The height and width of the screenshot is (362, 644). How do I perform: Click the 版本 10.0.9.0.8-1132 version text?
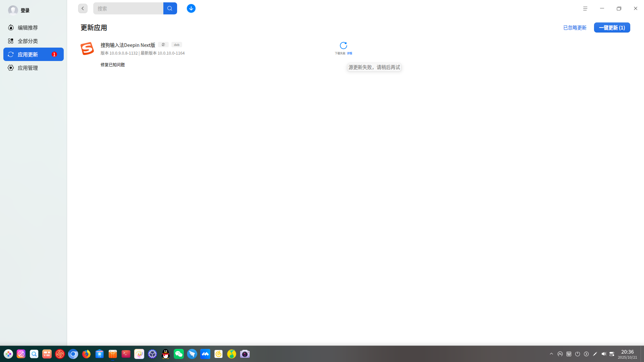[119, 53]
